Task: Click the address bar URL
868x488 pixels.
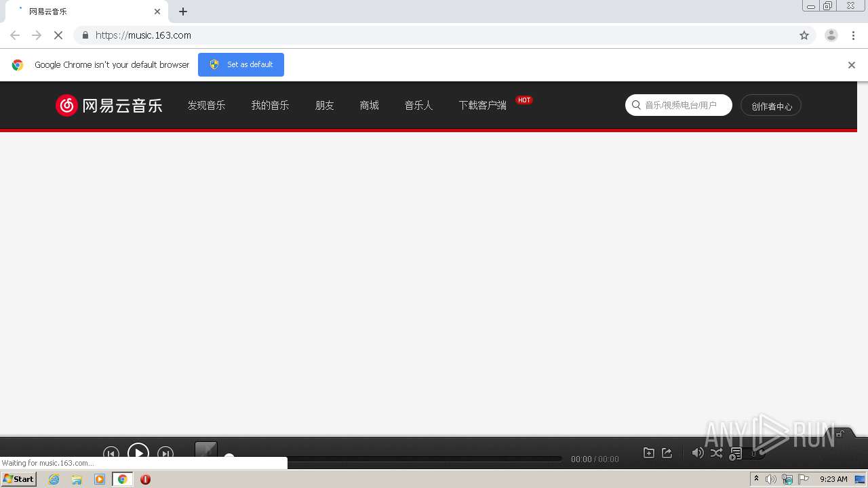Action: (x=143, y=35)
